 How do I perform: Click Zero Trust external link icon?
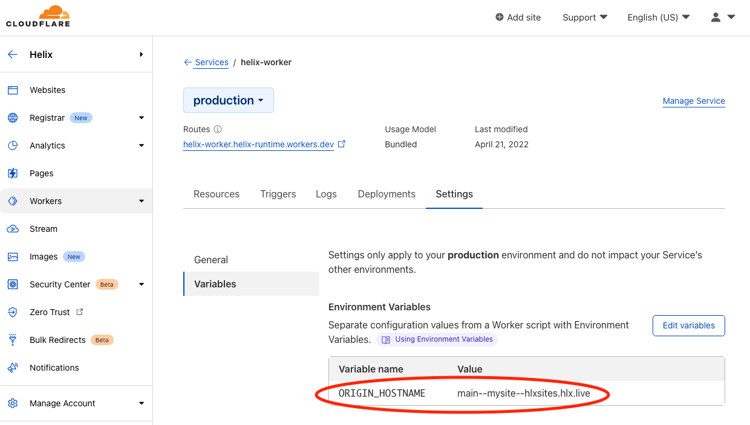79,312
